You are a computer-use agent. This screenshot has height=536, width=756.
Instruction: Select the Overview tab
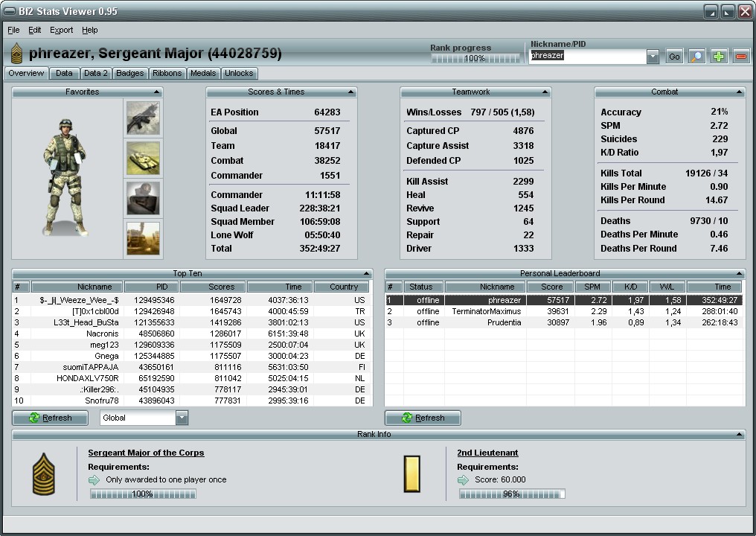coord(26,74)
